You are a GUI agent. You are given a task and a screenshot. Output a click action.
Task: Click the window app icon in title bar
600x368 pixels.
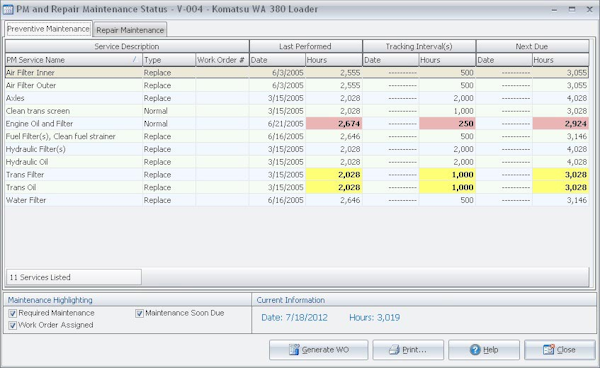pos(8,9)
